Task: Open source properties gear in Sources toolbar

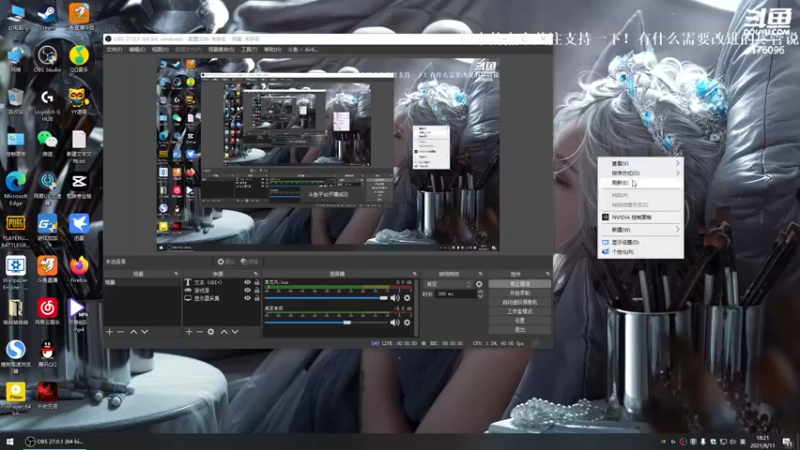Action: tap(211, 332)
